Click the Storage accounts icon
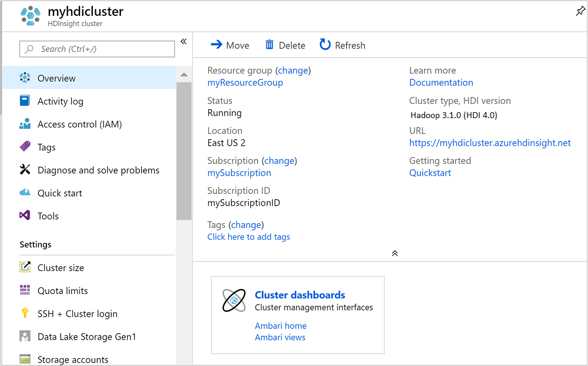This screenshot has width=588, height=366. tap(25, 359)
